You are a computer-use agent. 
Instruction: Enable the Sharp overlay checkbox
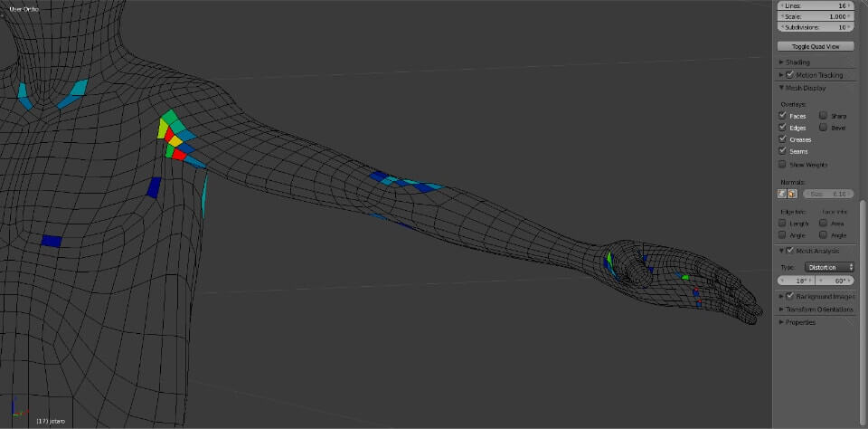pos(823,115)
